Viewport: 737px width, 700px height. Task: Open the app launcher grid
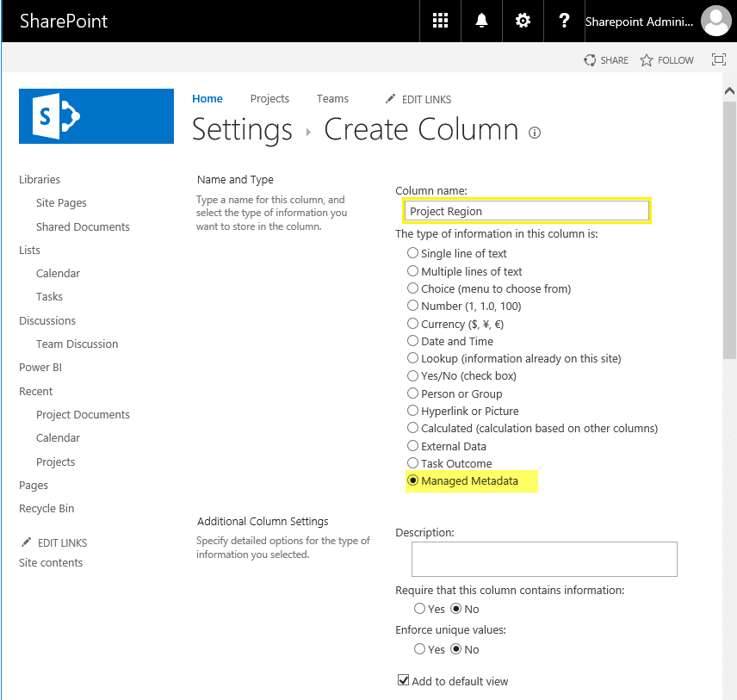pos(440,21)
